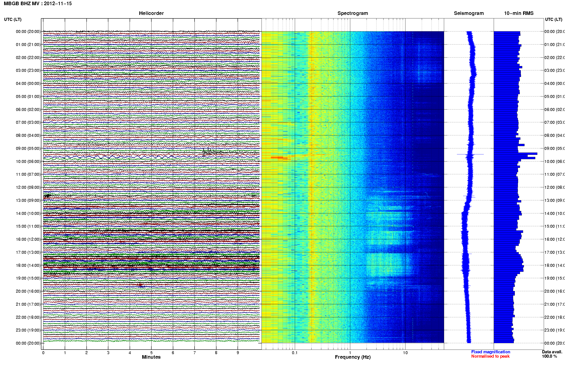The height and width of the screenshot is (368, 588).
Task: Click the 09:00 (05:00) left axis label
Action: coord(28,148)
